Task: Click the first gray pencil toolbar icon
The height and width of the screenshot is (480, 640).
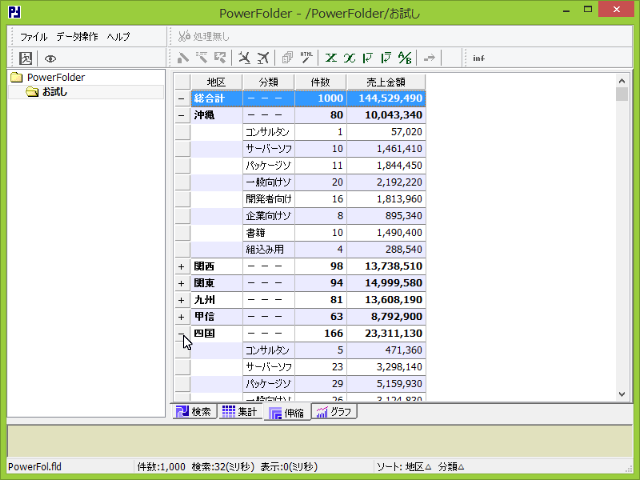Action: coord(183,58)
